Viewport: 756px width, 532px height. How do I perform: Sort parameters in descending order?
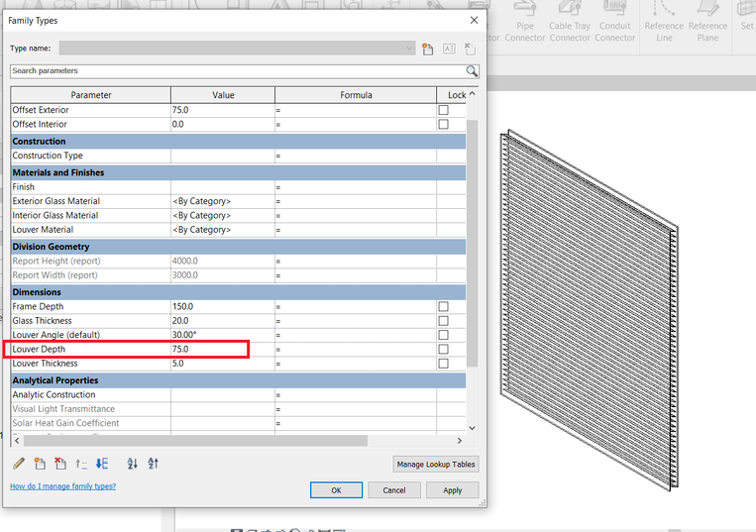click(x=153, y=464)
